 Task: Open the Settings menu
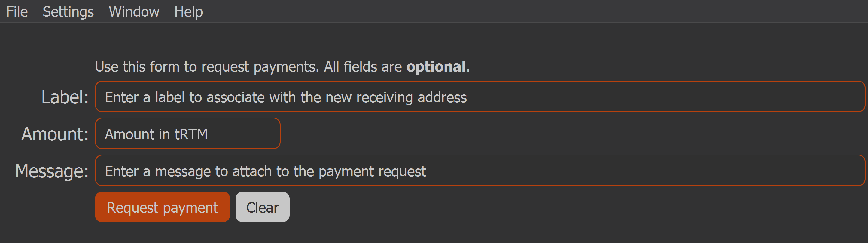click(68, 12)
